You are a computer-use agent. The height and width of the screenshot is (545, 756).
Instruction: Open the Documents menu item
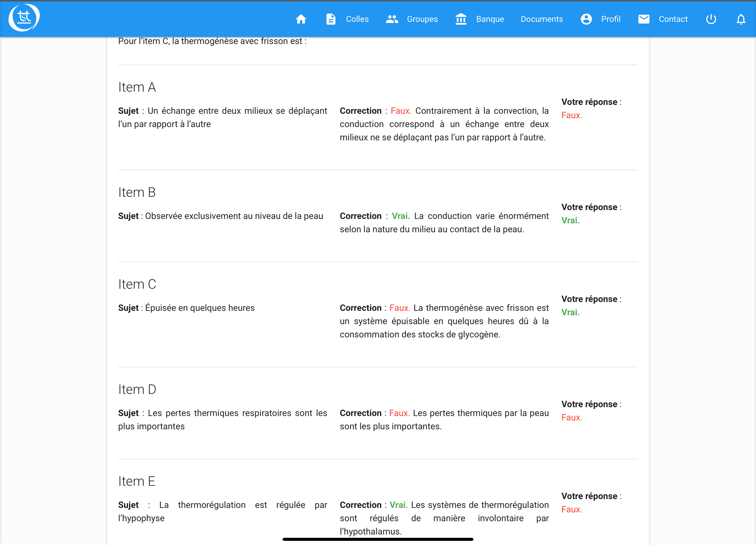[541, 19]
